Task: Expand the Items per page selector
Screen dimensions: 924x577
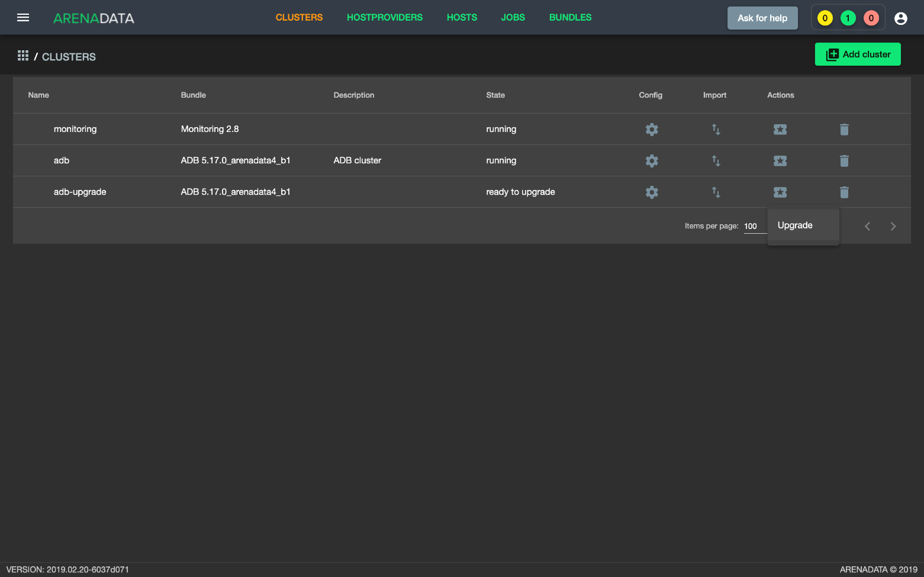Action: [754, 227]
